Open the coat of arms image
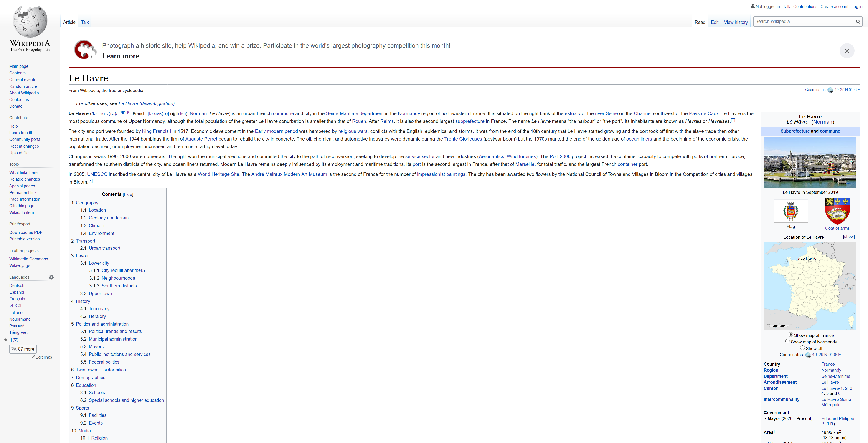The image size is (868, 443). (x=837, y=211)
